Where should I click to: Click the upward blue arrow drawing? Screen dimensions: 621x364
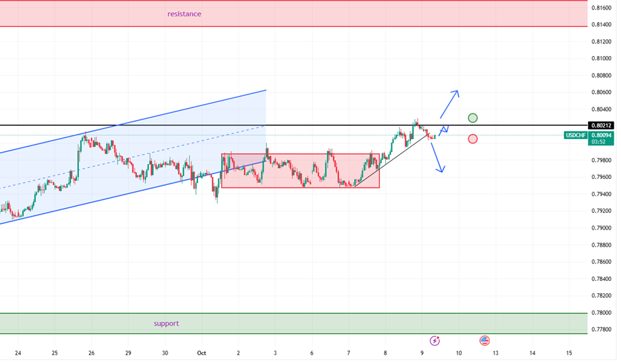[449, 104]
